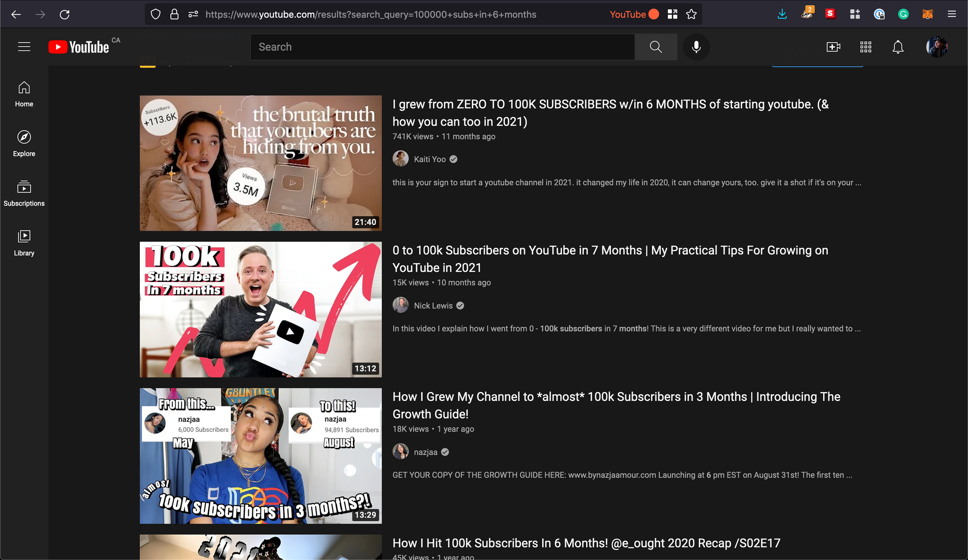
Task: Click the '741K views' metadata text
Action: point(413,136)
